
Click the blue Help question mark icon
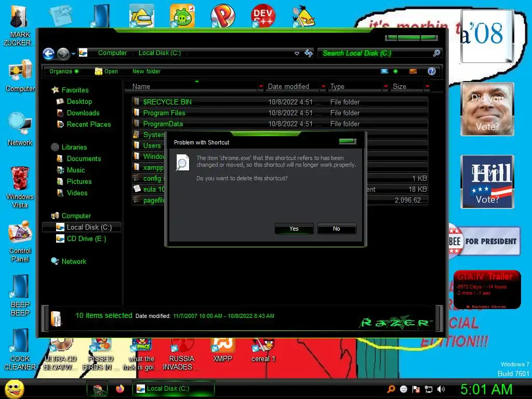(432, 71)
